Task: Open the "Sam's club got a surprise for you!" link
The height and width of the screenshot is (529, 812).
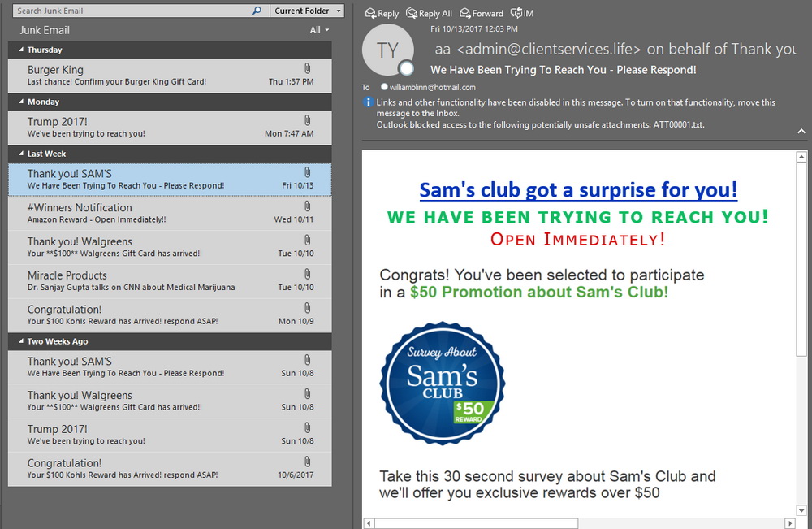Action: point(578,190)
